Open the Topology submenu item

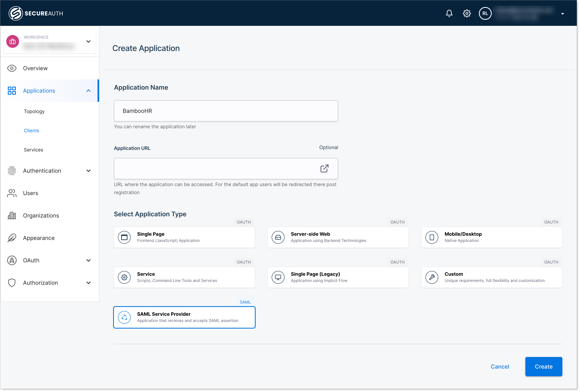34,111
